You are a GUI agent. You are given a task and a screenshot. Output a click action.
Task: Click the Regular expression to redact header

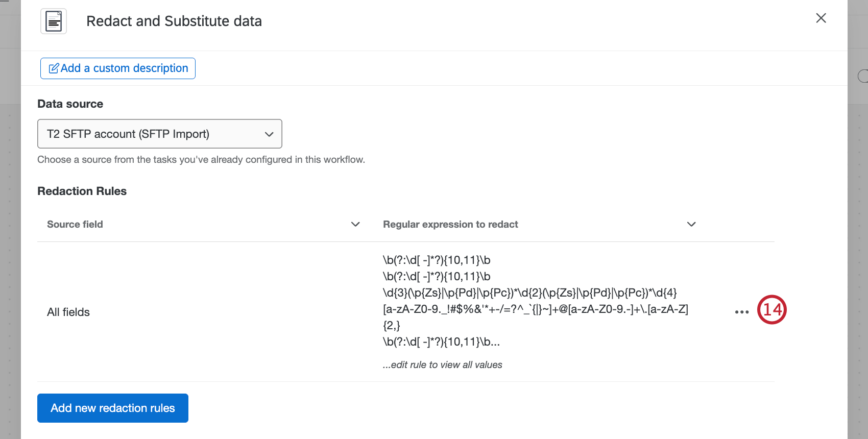coord(450,224)
